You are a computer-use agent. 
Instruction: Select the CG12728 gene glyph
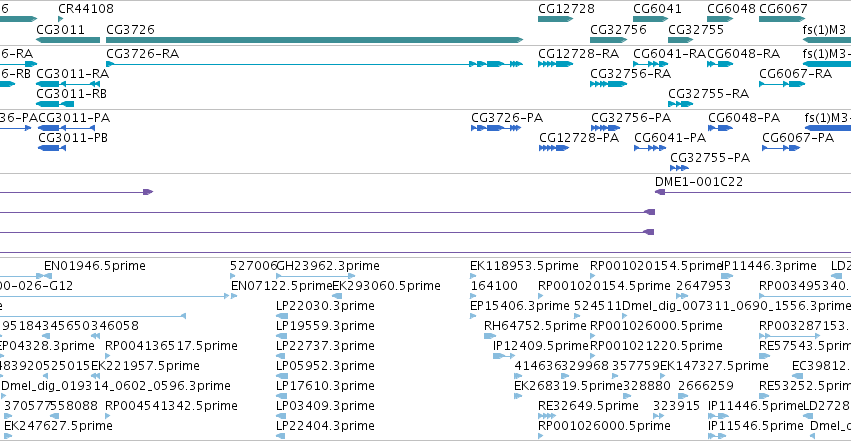click(556, 19)
